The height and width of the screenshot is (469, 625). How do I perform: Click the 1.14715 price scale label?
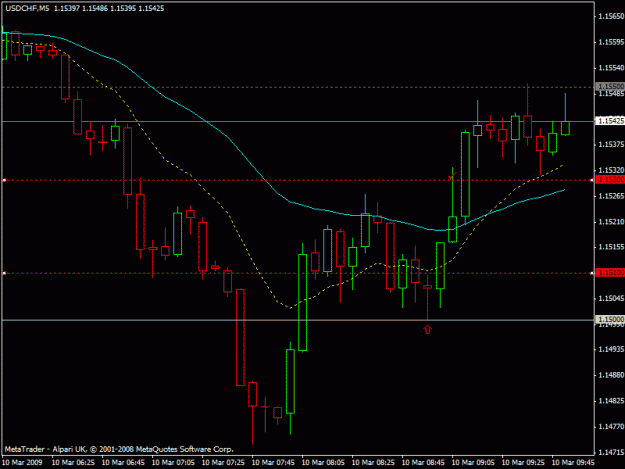(611, 452)
